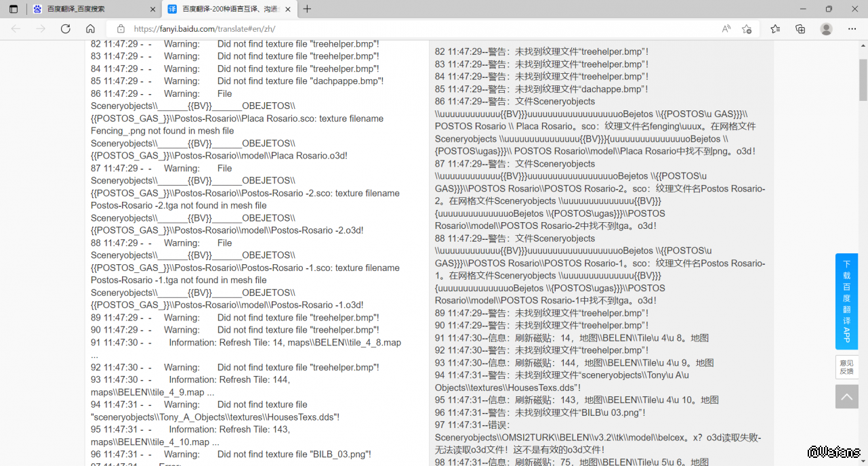Image resolution: width=868 pixels, height=466 pixels.
Task: Click translated line 82 未找到纹理文件
Action: [x=541, y=51]
